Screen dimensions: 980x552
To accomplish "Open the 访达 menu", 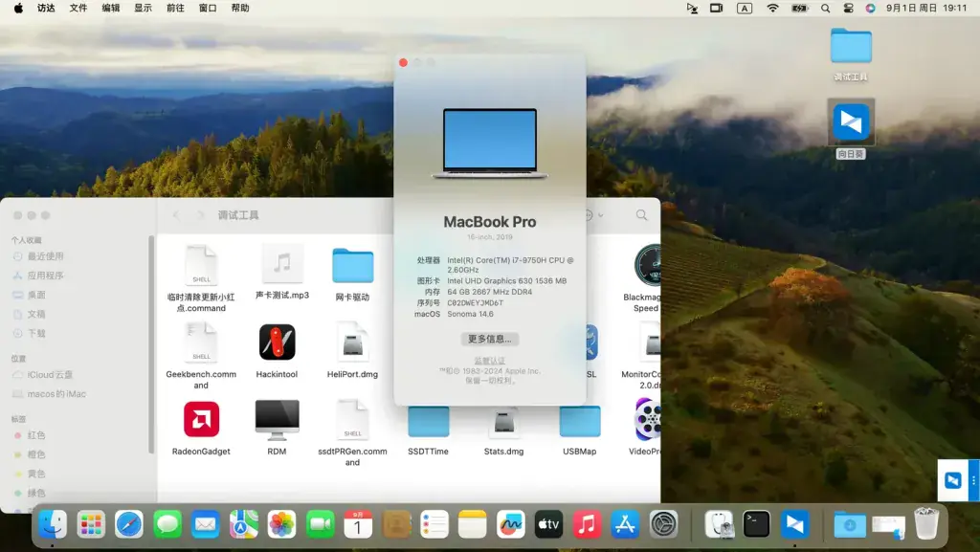I will 46,8.
